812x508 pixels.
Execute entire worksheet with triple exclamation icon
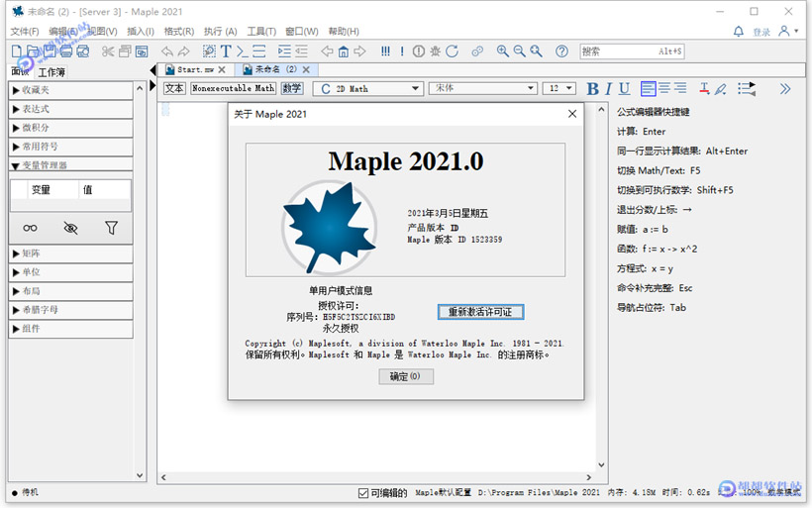385,51
